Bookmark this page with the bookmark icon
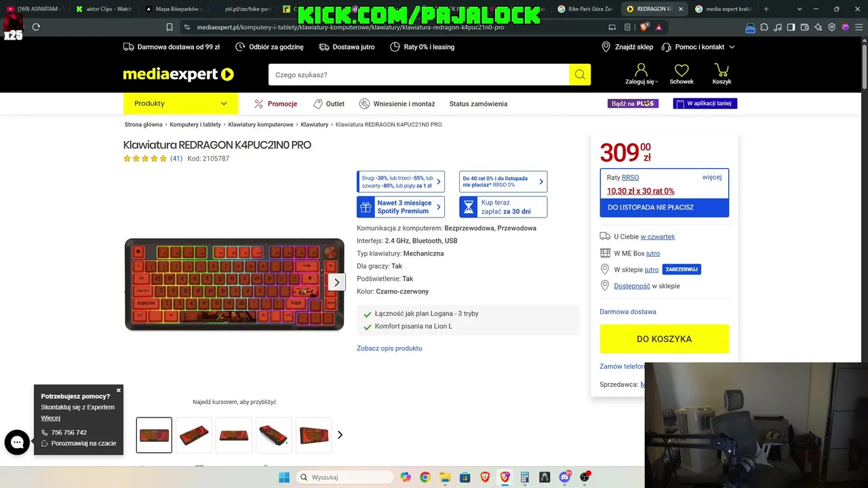This screenshot has height=488, width=868. pyautogui.click(x=170, y=27)
